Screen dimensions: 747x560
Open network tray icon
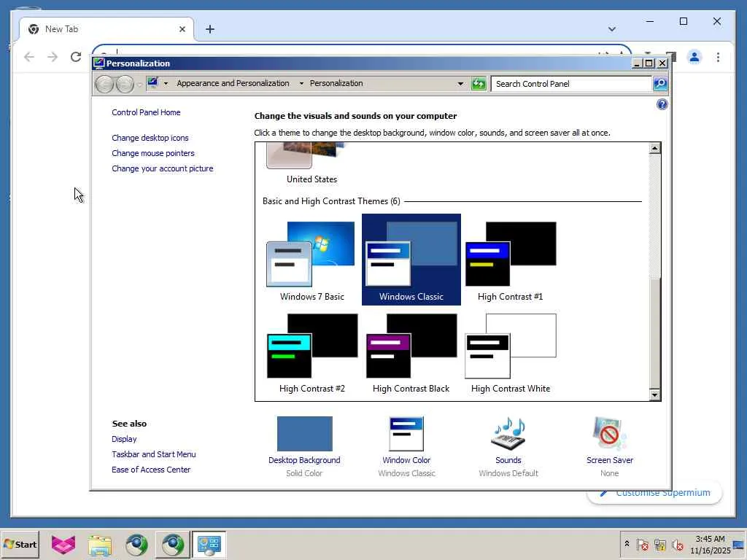pos(659,545)
